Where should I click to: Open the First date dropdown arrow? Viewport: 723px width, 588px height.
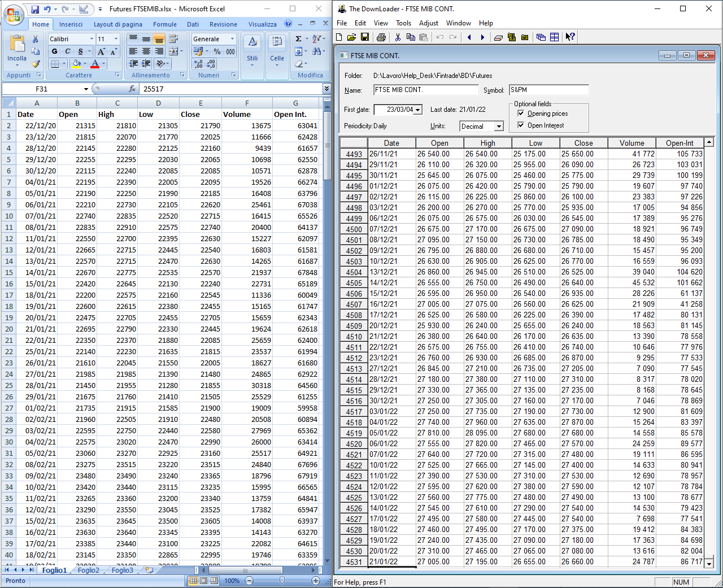point(418,110)
